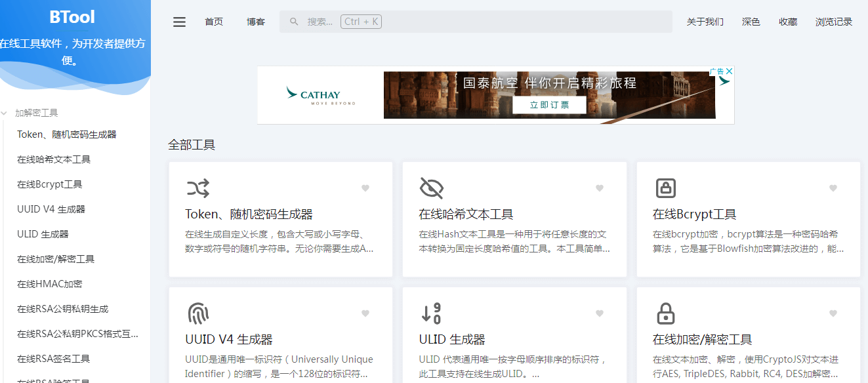Viewport: 868px width, 383px height.
Task: Switch to the 博客 page
Action: [255, 21]
